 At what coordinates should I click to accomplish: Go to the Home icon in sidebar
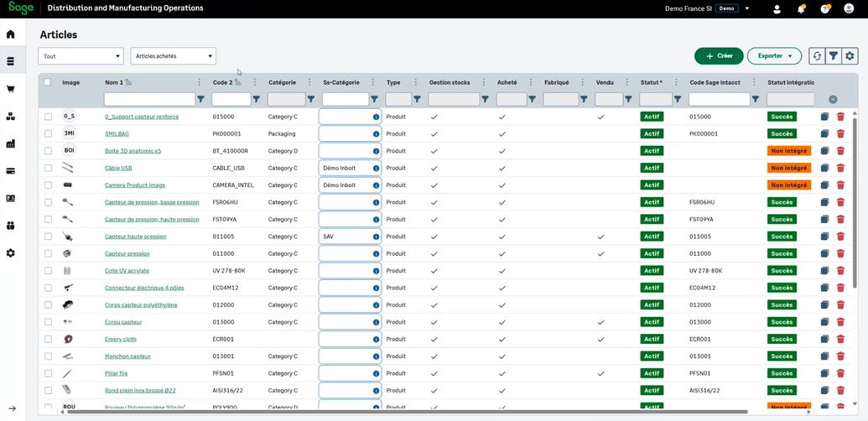pos(11,34)
